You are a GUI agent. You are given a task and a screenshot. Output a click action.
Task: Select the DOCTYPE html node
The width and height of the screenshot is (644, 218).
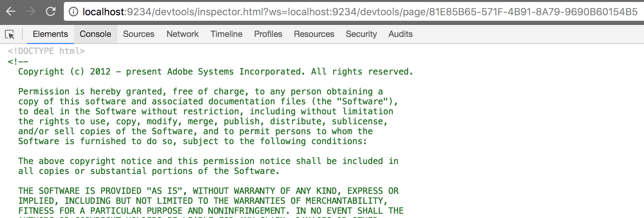point(46,51)
